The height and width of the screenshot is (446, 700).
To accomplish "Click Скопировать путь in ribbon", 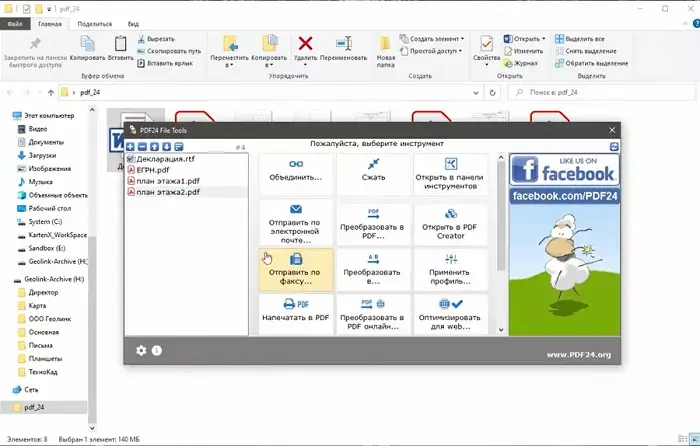I will [169, 51].
